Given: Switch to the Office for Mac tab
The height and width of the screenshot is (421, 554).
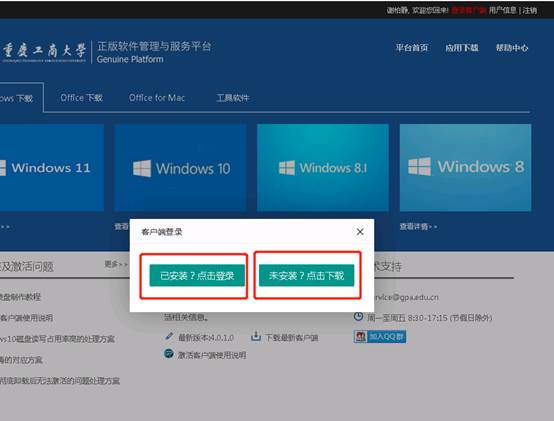Looking at the screenshot, I should coord(157,98).
